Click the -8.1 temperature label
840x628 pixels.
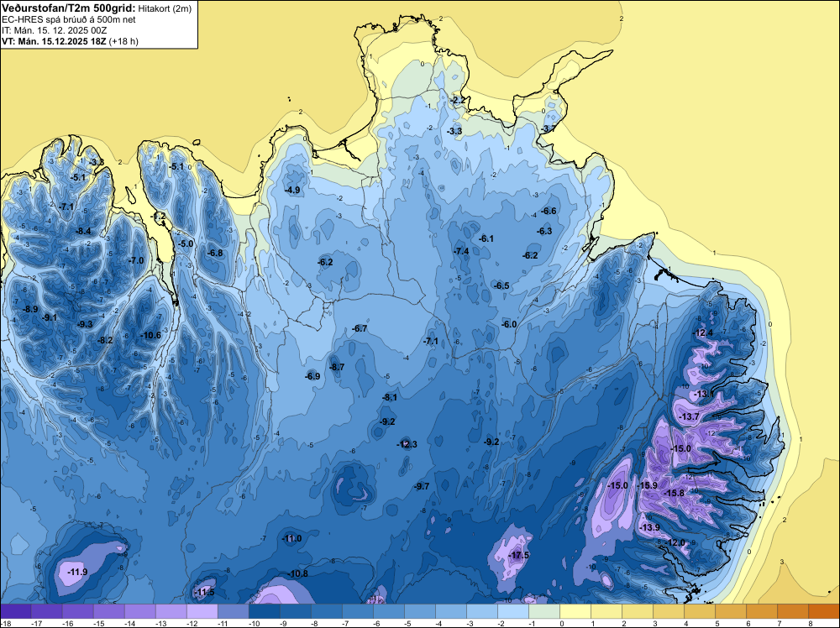tap(390, 397)
